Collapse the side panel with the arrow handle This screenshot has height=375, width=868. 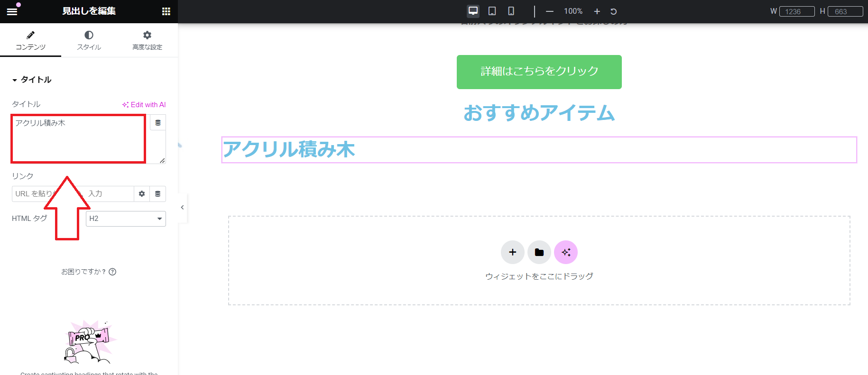point(183,207)
